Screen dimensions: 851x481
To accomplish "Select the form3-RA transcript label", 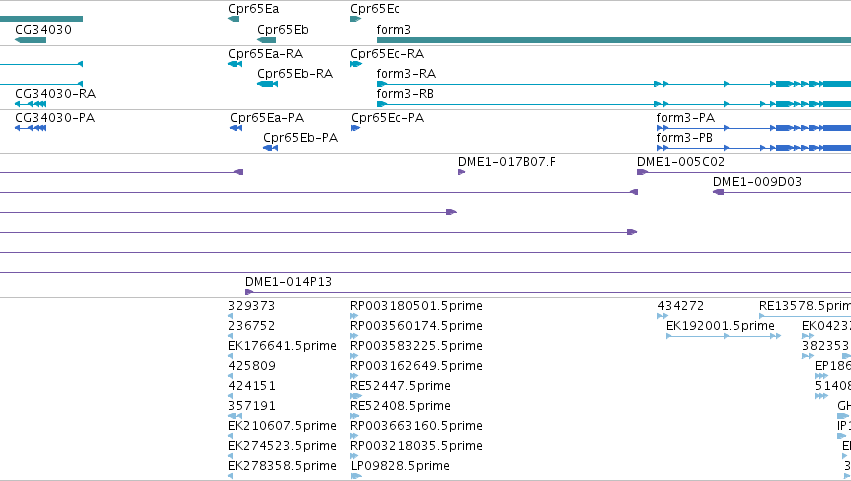I will click(x=407, y=74).
